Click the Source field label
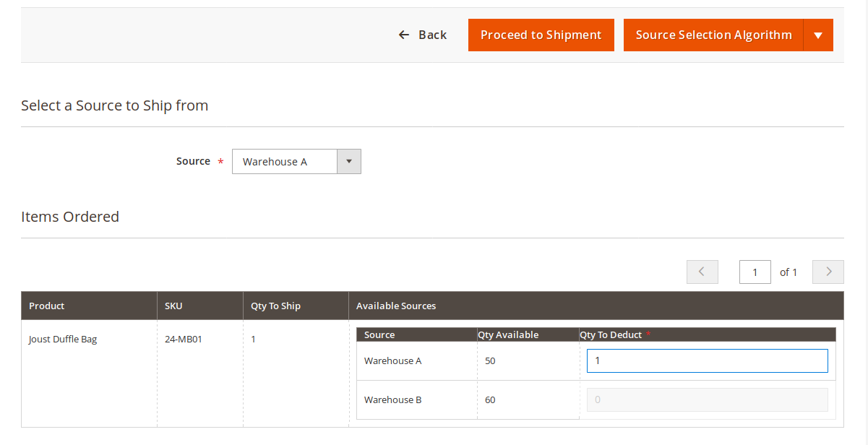 point(193,161)
